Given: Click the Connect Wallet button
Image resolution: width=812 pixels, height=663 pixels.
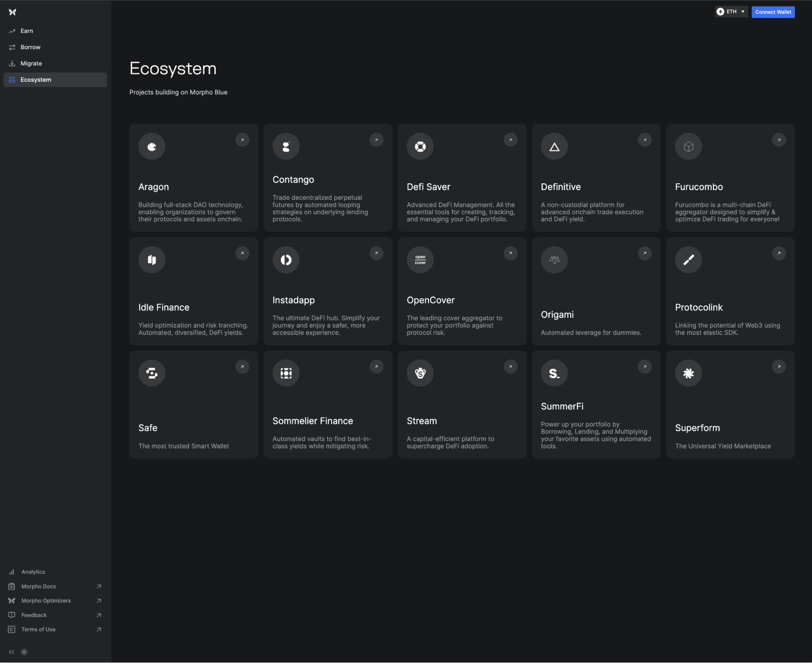Looking at the screenshot, I should 773,12.
